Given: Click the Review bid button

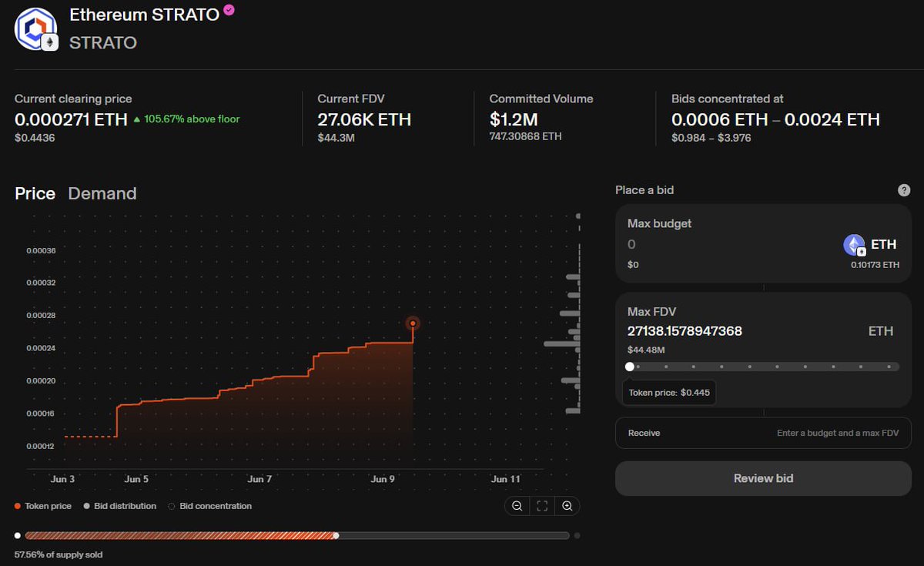Looking at the screenshot, I should [763, 478].
